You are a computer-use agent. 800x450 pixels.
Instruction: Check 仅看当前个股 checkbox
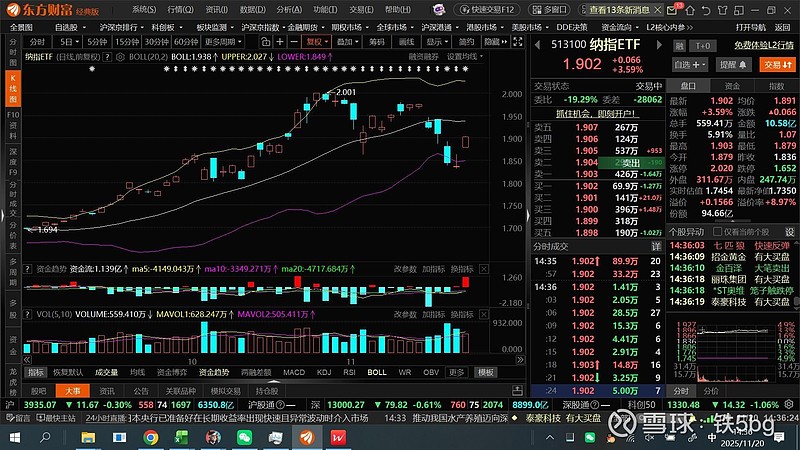(x=717, y=232)
